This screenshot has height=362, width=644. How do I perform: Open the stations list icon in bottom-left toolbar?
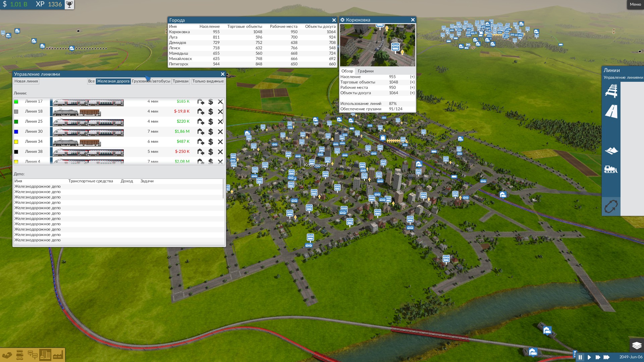[33, 355]
